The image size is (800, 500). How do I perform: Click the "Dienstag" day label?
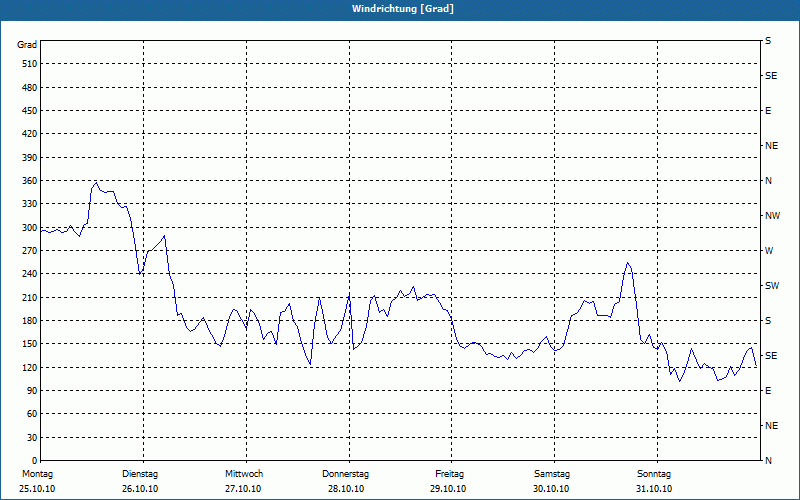(140, 474)
